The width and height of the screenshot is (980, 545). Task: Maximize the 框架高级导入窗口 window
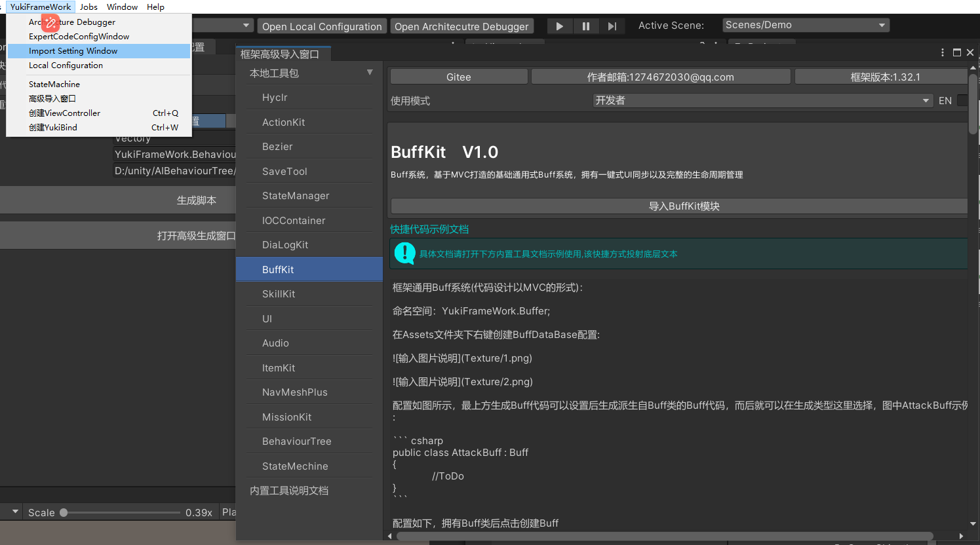point(957,52)
